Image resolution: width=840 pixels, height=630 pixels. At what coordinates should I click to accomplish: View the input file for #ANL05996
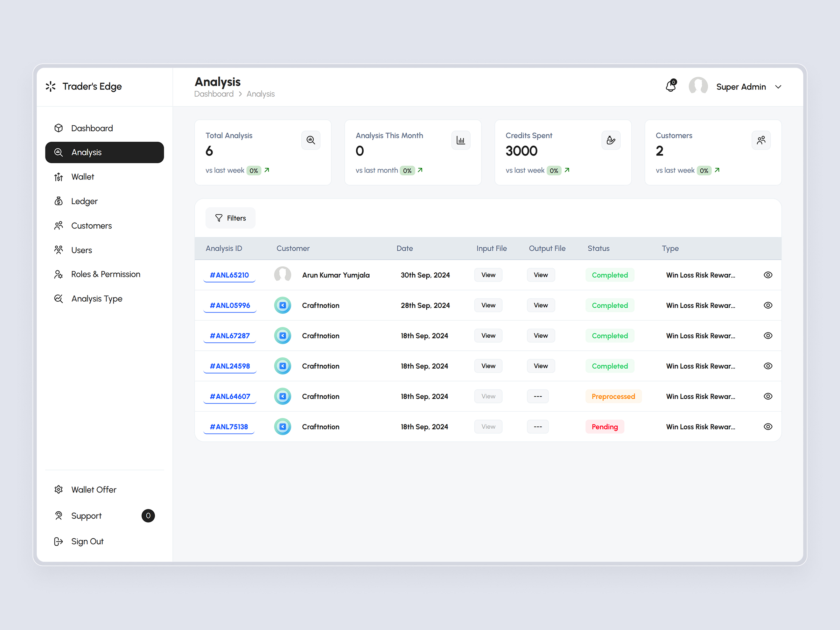click(x=488, y=305)
